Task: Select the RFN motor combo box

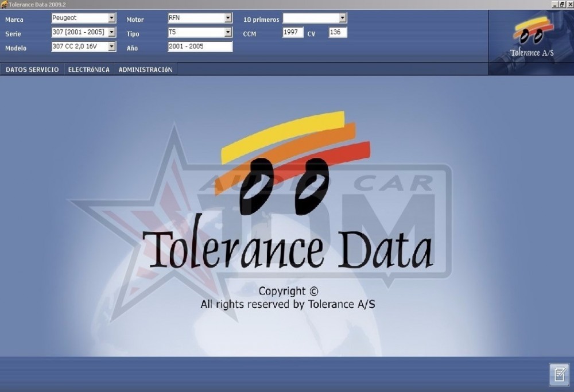Action: pyautogui.click(x=200, y=18)
